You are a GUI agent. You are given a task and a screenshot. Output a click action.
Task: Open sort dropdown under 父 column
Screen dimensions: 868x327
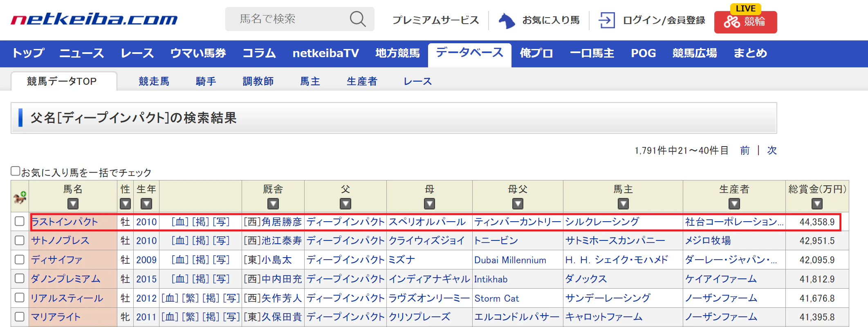[x=345, y=203]
